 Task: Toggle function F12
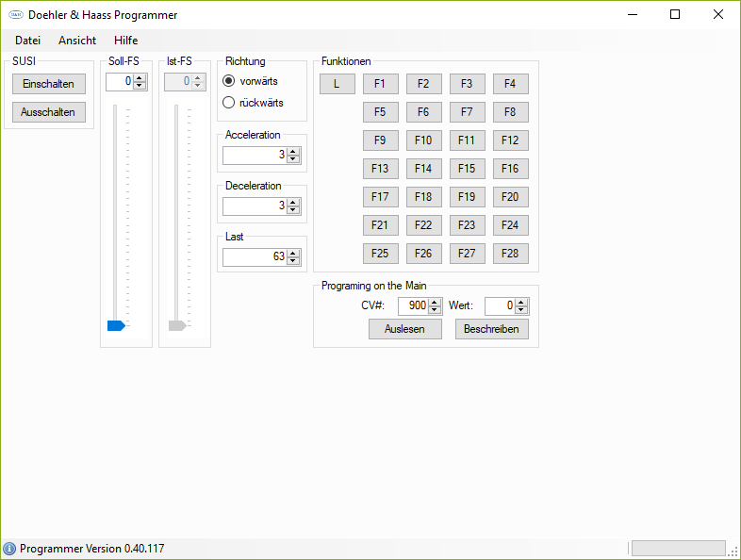[511, 140]
